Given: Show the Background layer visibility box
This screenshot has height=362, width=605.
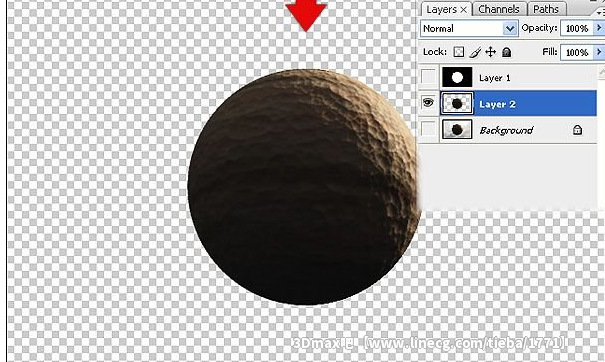Looking at the screenshot, I should [428, 129].
